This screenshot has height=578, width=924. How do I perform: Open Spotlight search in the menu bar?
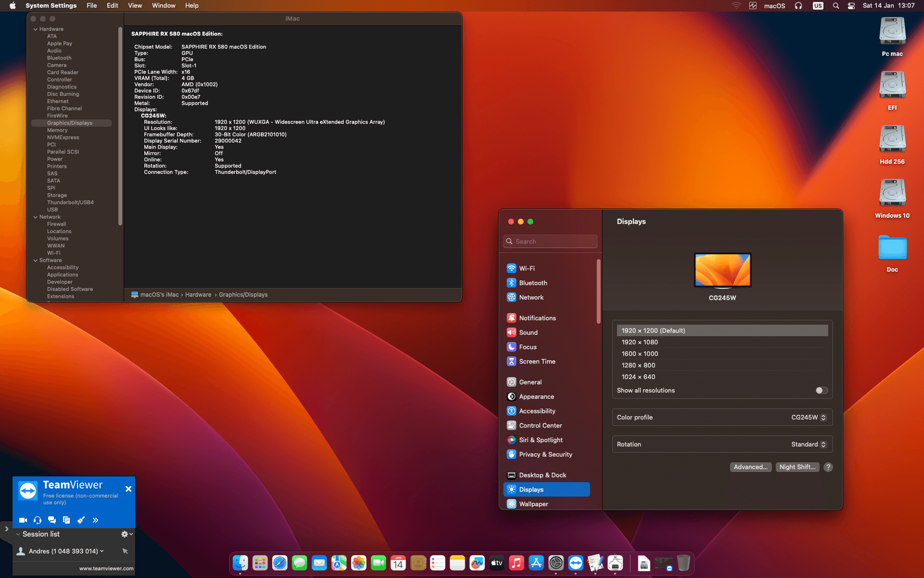(836, 6)
